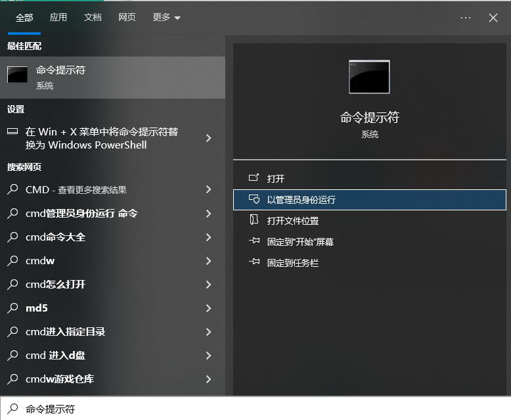Expand arrow for md5 suggestion
This screenshot has height=420, width=511.
[209, 308]
